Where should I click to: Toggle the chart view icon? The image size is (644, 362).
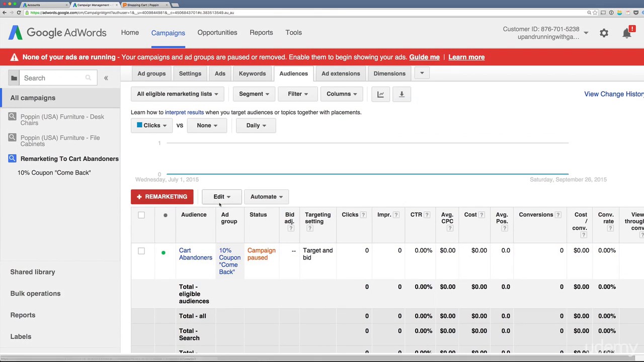(x=381, y=94)
